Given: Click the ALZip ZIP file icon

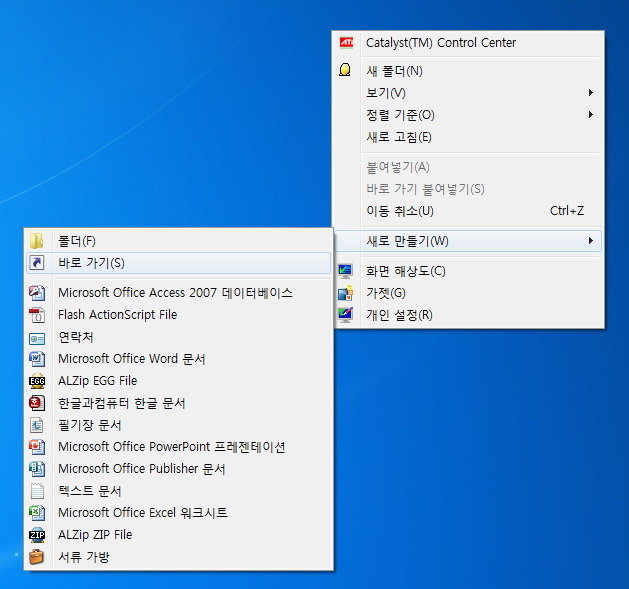Looking at the screenshot, I should pos(37,535).
